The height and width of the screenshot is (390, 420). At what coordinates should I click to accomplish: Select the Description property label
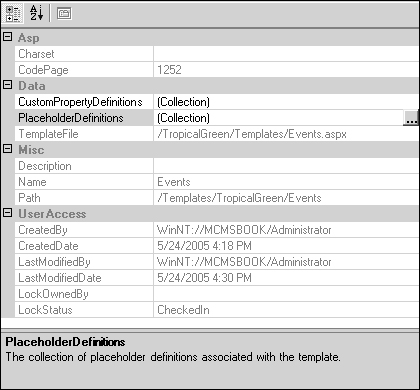click(x=45, y=166)
